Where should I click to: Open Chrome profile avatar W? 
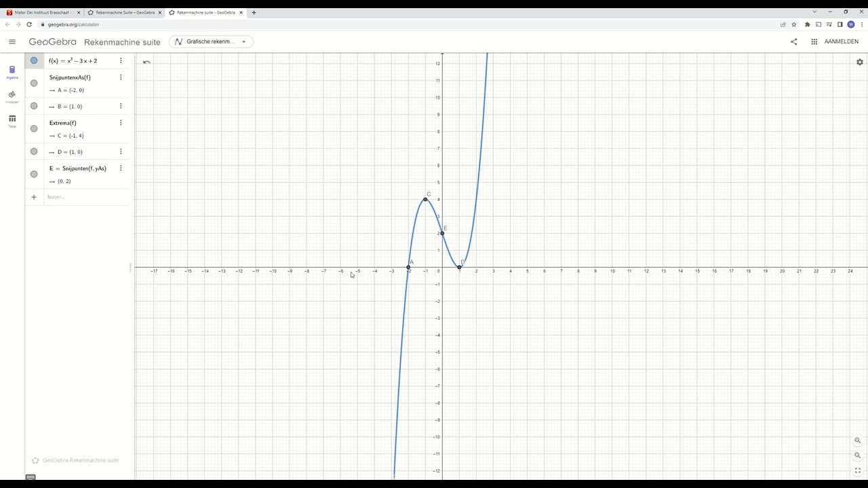tap(851, 24)
